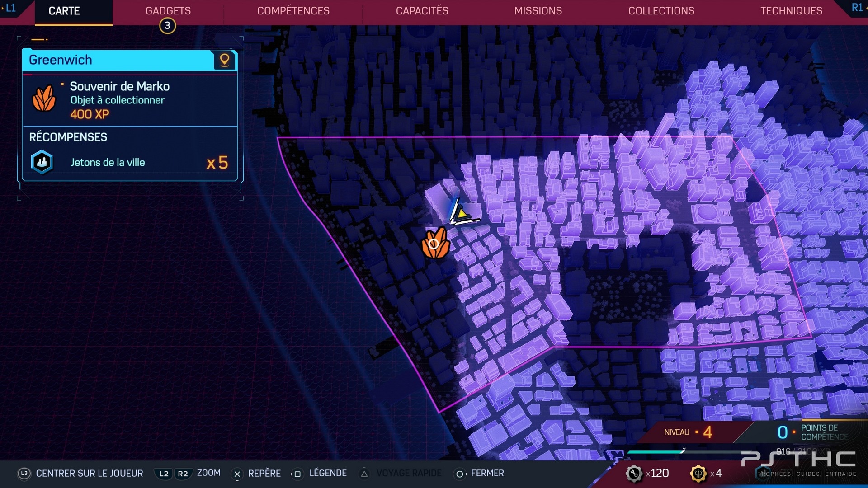Click the square button LÉGENDE icon
This screenshot has width=868, height=488.
pos(297,474)
